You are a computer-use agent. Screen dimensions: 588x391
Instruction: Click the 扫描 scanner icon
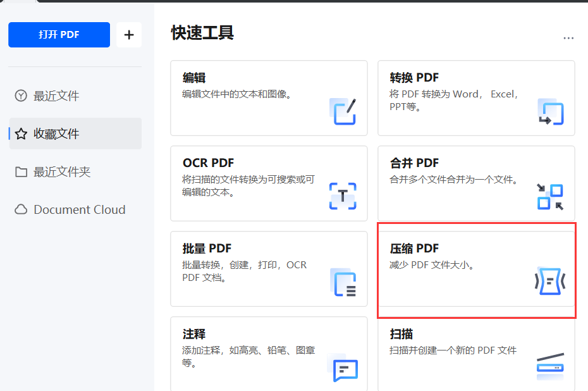[549, 366]
